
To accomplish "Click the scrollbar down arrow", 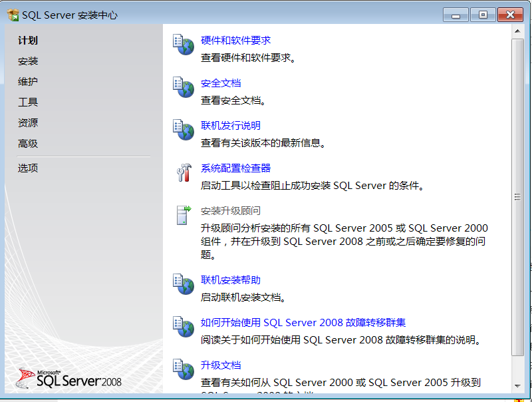I will tap(517, 386).
